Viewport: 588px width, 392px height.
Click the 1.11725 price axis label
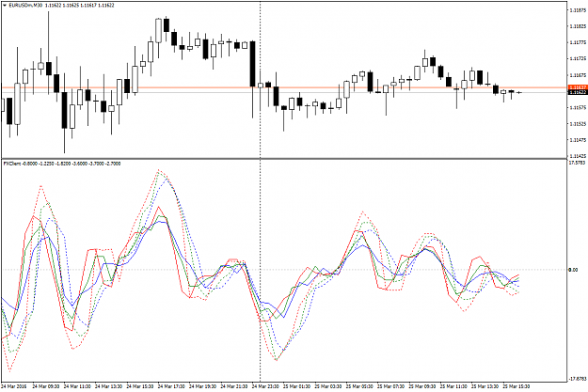578,59
